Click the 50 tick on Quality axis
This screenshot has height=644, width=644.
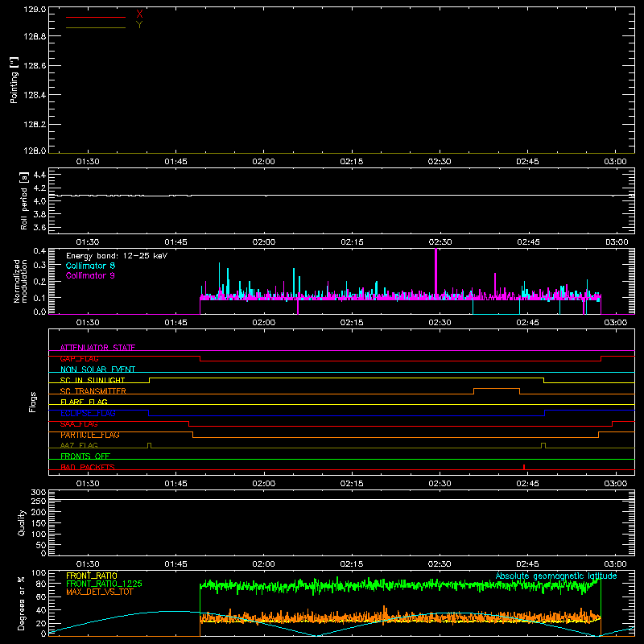[x=41, y=545]
